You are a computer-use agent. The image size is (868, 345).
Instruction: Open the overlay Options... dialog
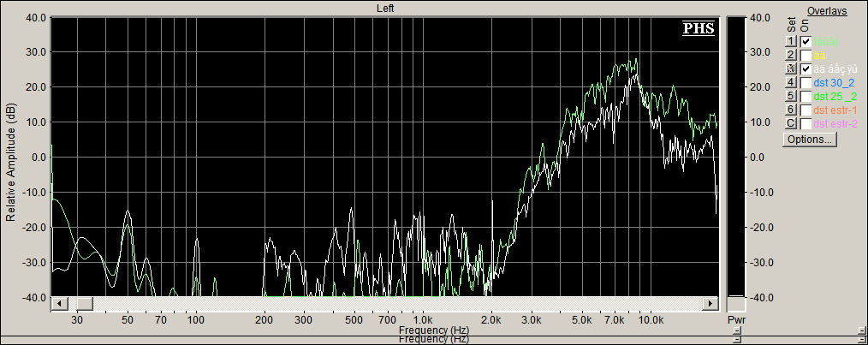(810, 140)
